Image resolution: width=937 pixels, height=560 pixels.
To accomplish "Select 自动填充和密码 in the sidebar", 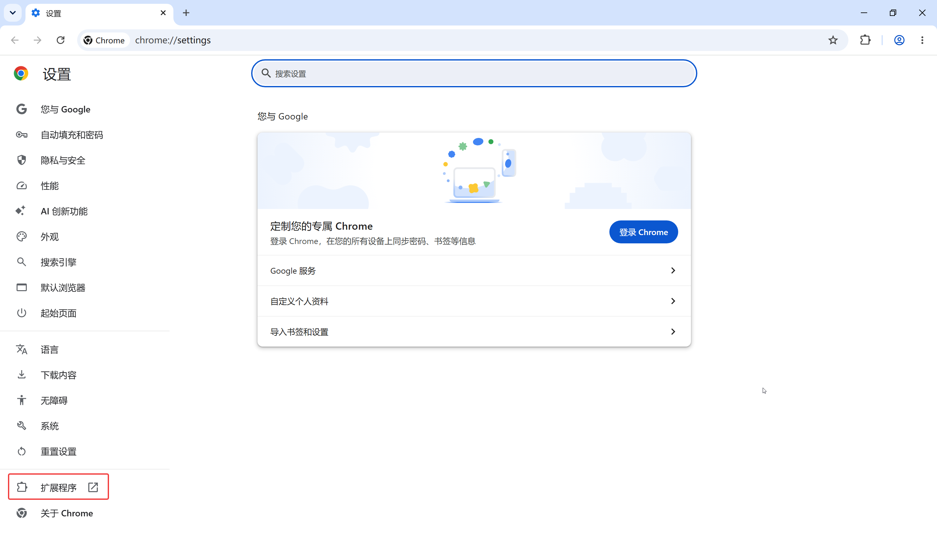I will (72, 135).
